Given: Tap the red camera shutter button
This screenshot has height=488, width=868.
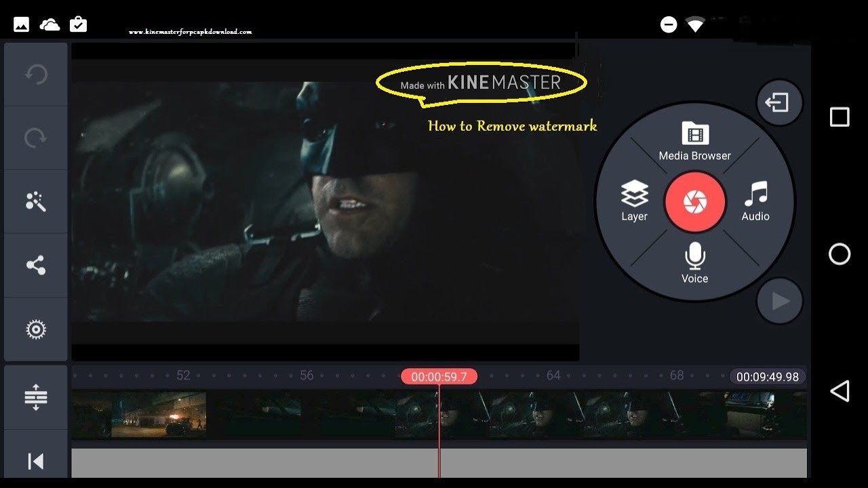Looking at the screenshot, I should [695, 202].
